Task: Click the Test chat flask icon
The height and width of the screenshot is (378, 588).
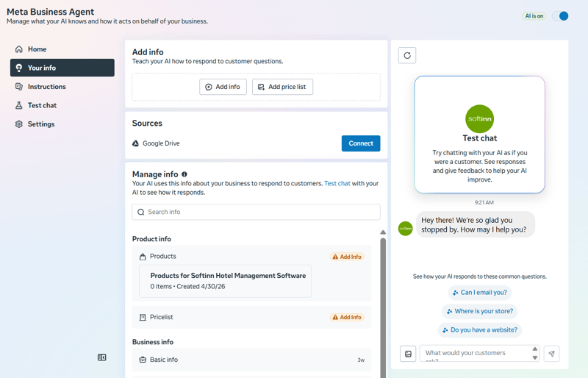Action: pyautogui.click(x=19, y=105)
